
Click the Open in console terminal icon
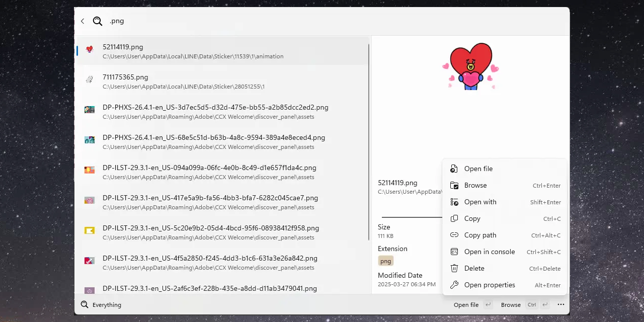(x=454, y=252)
